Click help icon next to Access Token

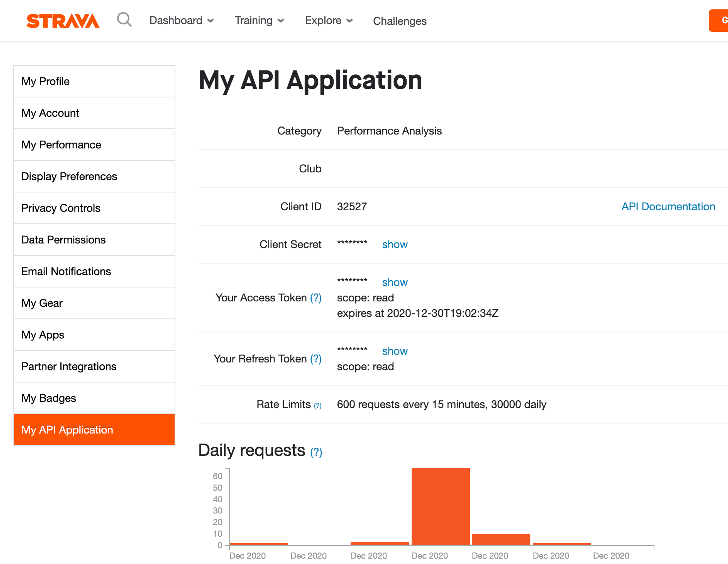click(x=315, y=297)
